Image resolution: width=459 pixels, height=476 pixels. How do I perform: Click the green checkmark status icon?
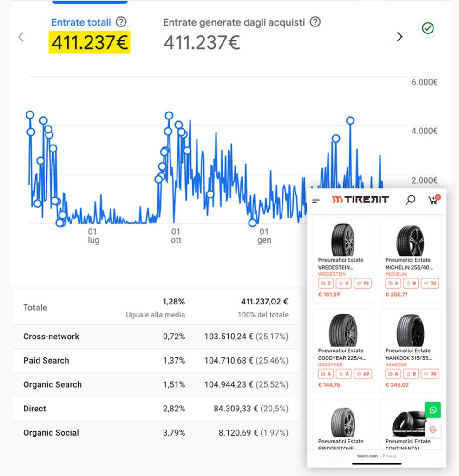[x=427, y=29]
